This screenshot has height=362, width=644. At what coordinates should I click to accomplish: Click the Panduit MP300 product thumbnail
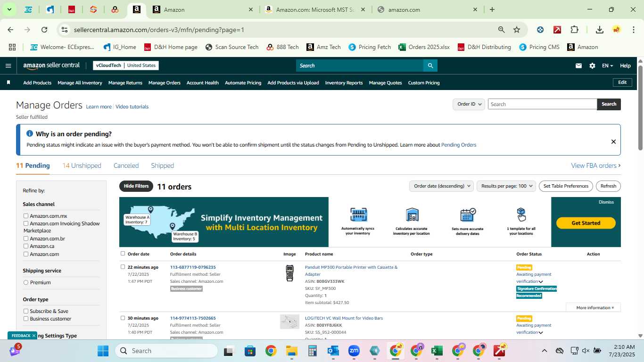pyautogui.click(x=290, y=273)
